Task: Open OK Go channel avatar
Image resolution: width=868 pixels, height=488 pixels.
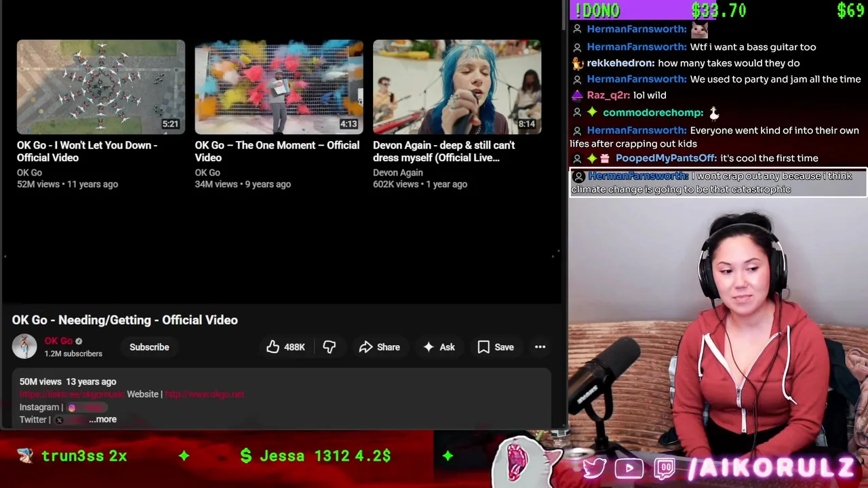Action: [24, 347]
